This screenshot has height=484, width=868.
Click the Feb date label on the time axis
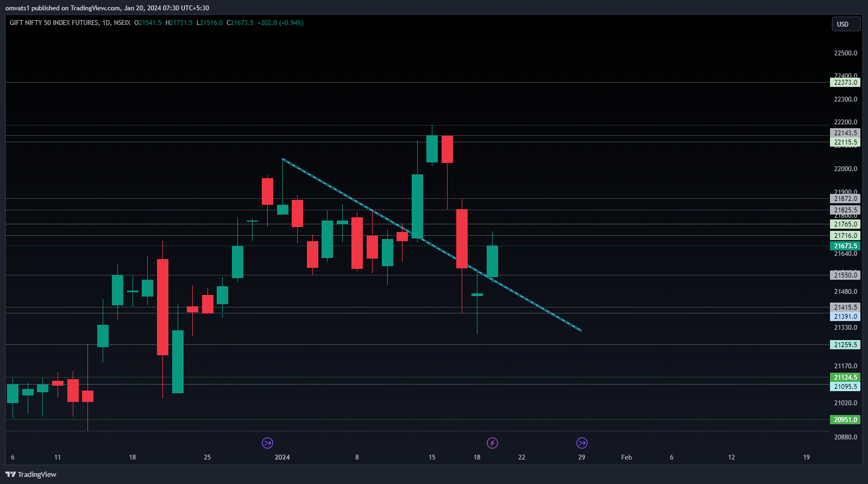(x=626, y=457)
